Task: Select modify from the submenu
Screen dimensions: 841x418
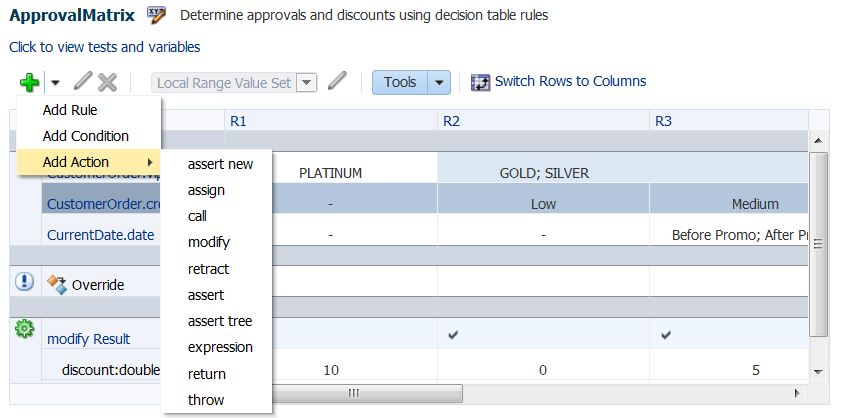Action: click(217, 243)
